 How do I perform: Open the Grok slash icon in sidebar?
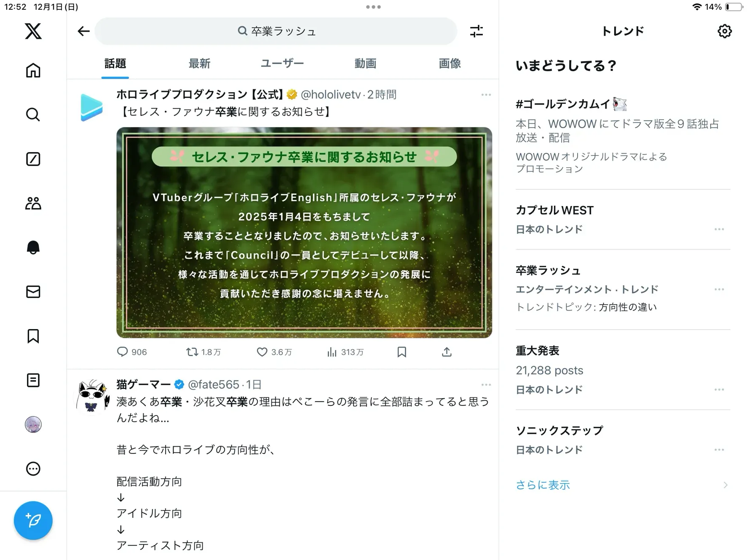click(x=33, y=159)
